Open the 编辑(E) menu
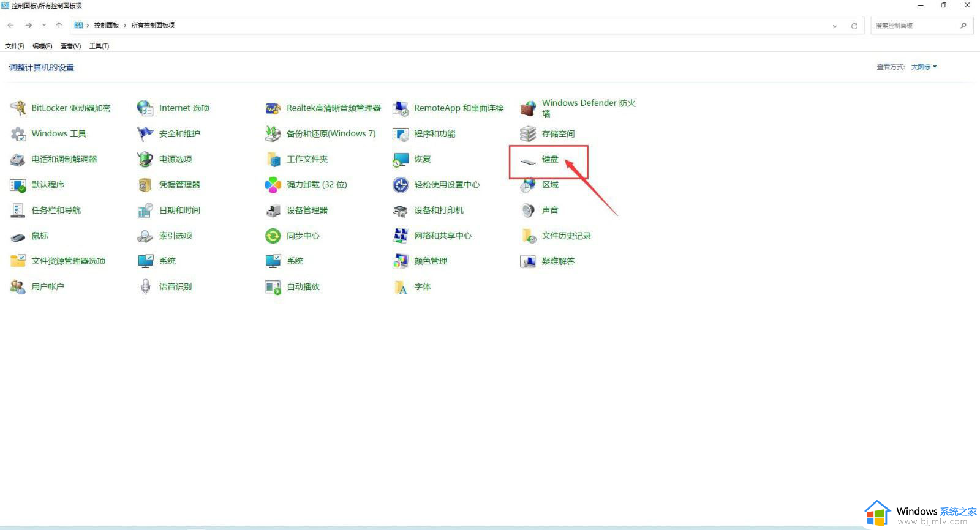The width and height of the screenshot is (980, 530). point(42,47)
